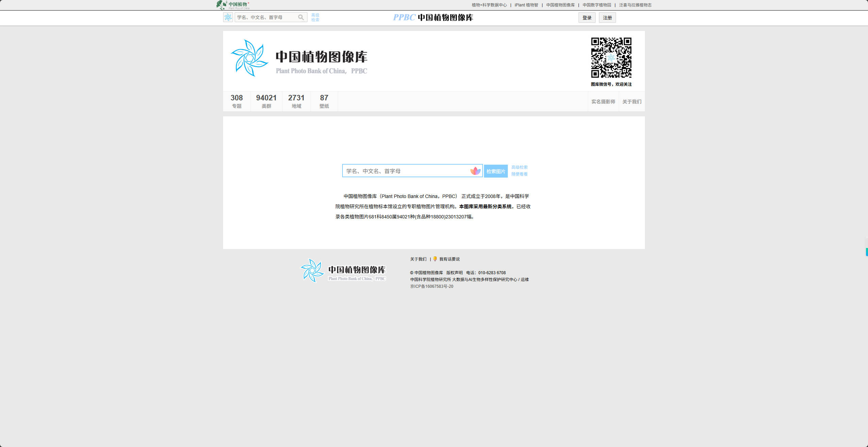Open the 高级检索 advanced search link

tap(519, 167)
